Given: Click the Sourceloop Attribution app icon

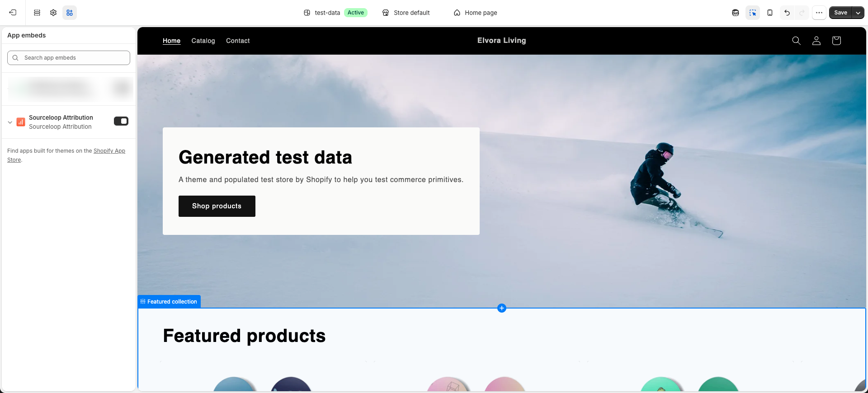Looking at the screenshot, I should (x=21, y=122).
